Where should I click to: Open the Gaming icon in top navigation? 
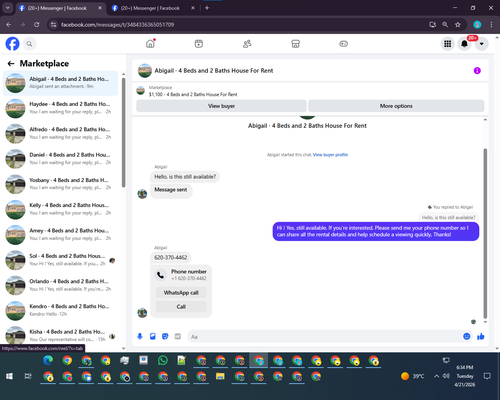click(344, 44)
